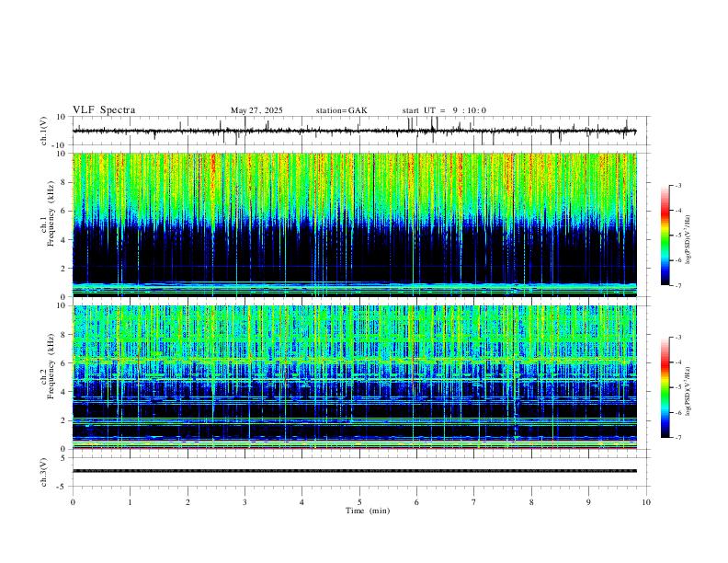Click the time-axis tick label "8"
Viewport: 728px width, 563px height.
click(x=531, y=502)
